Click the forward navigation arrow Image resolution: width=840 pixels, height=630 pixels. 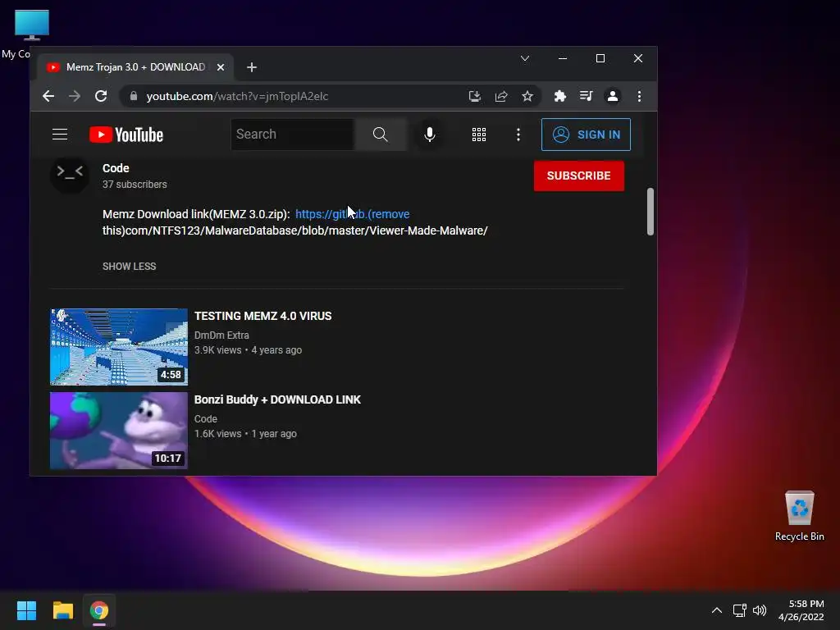point(75,97)
